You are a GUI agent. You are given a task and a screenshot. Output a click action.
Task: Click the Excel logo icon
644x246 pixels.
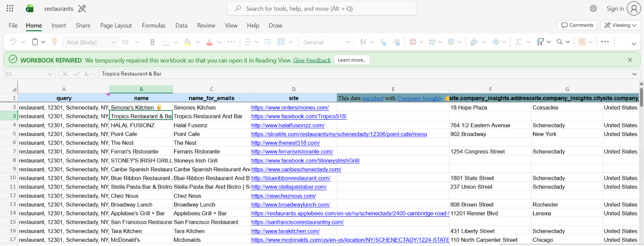coord(29,8)
